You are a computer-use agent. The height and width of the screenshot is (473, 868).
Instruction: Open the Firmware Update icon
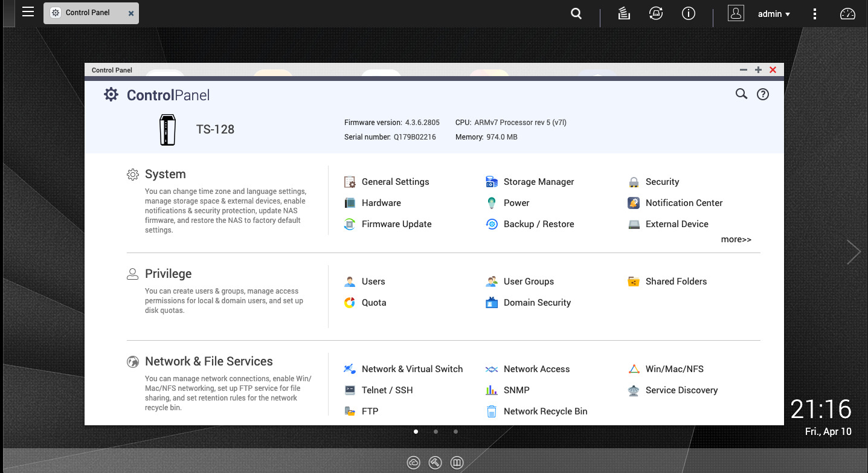[x=350, y=224]
